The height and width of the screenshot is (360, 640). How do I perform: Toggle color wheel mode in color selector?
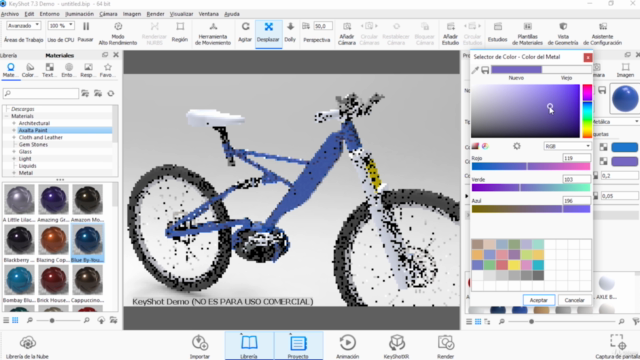485,146
